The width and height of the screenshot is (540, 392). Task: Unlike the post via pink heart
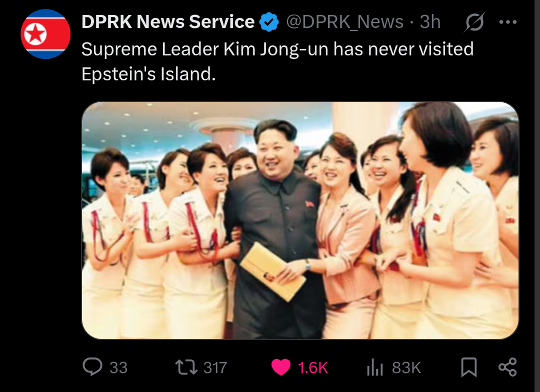281,367
